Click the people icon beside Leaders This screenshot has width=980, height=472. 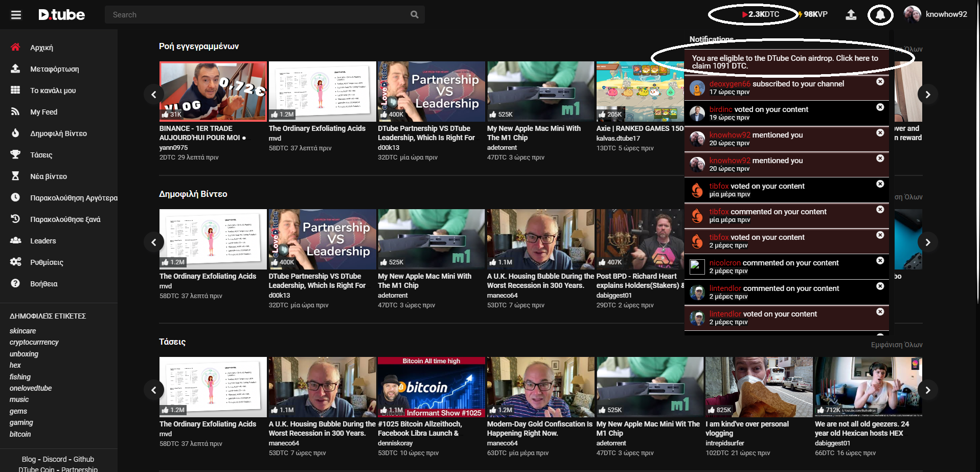click(16, 240)
